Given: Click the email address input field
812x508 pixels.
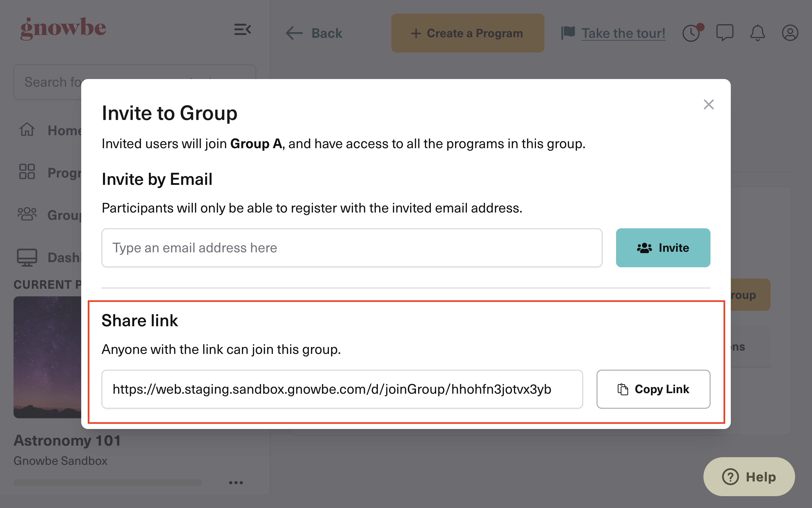Looking at the screenshot, I should point(352,248).
